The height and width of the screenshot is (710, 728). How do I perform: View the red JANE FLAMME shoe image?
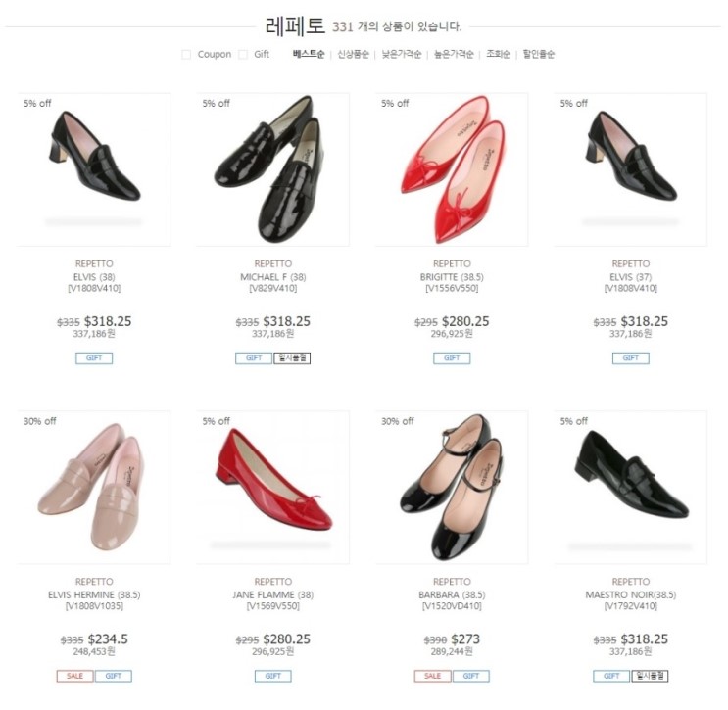pos(273,488)
